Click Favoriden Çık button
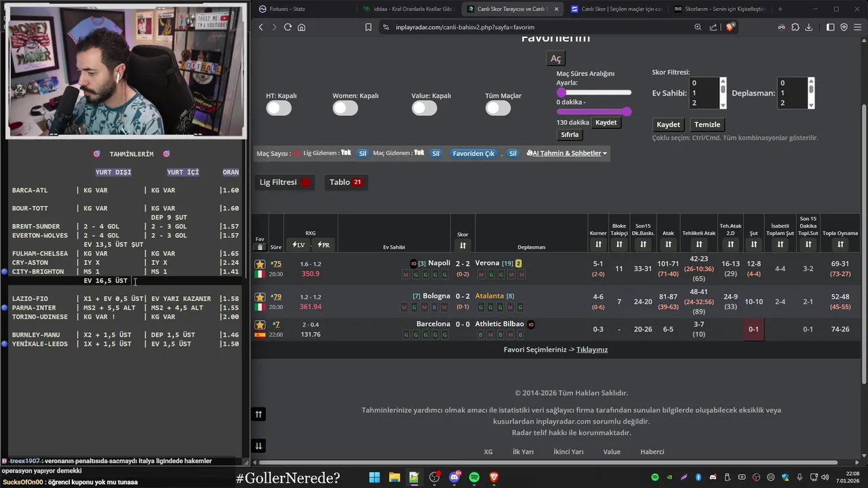Image resolution: width=868 pixels, height=488 pixels. 473,153
